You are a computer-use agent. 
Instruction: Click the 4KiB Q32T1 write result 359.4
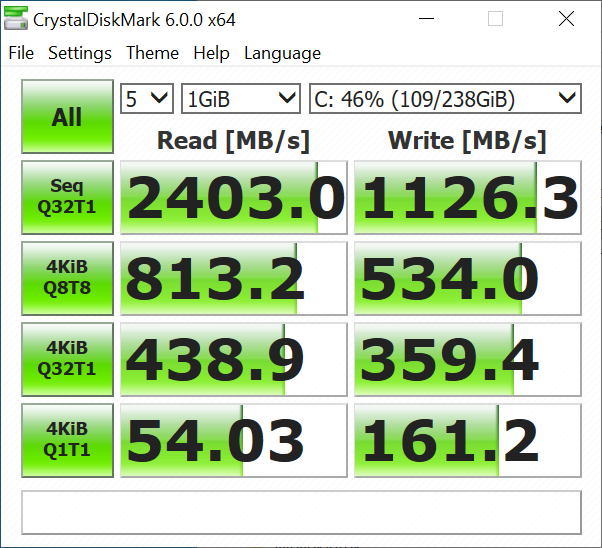468,359
